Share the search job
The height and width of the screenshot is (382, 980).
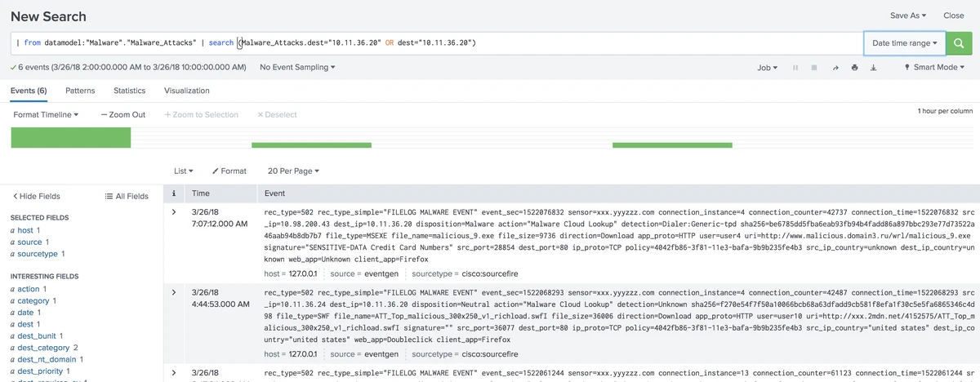835,68
